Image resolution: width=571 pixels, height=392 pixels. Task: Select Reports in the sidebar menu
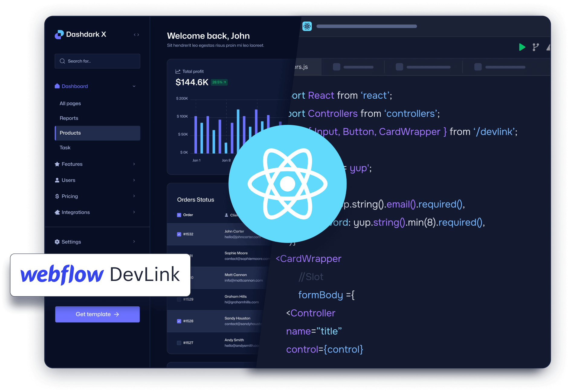click(69, 118)
